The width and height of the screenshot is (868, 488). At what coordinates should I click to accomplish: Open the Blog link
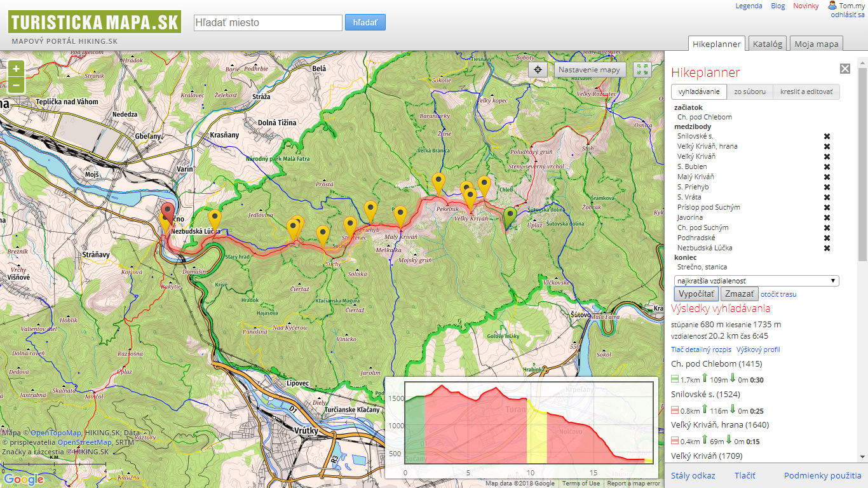click(778, 6)
